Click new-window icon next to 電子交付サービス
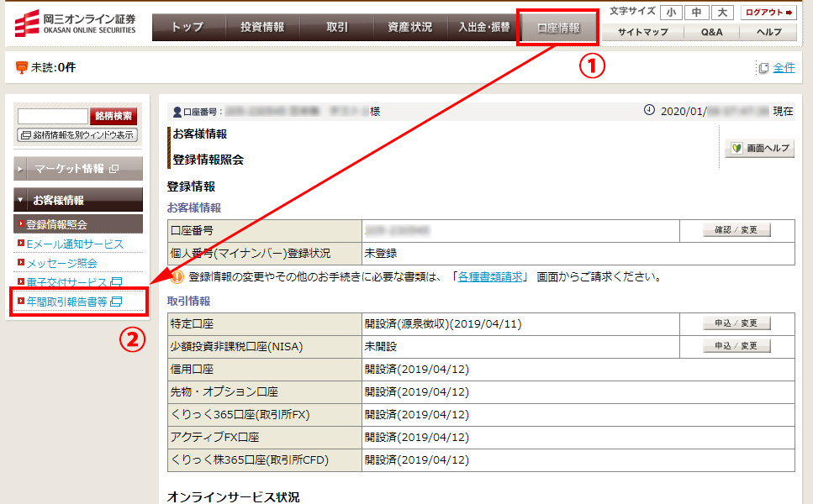 tap(117, 282)
